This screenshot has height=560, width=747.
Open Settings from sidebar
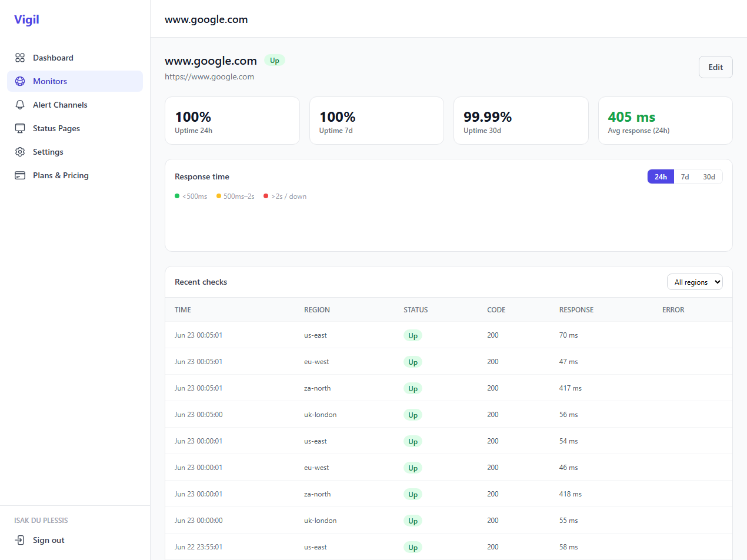pyautogui.click(x=75, y=152)
